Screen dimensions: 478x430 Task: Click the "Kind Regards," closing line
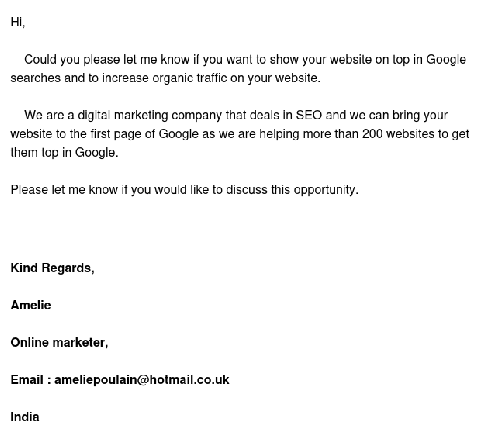click(52, 268)
